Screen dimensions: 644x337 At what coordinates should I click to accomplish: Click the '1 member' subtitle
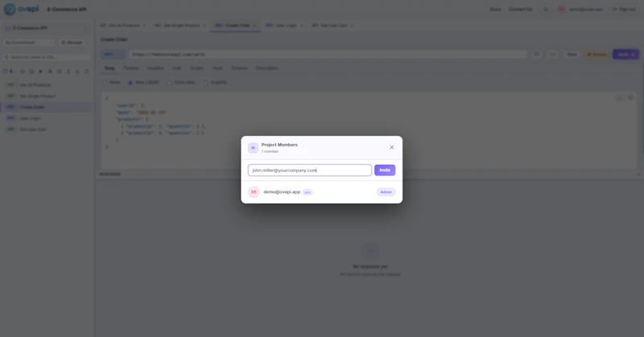[x=270, y=151]
